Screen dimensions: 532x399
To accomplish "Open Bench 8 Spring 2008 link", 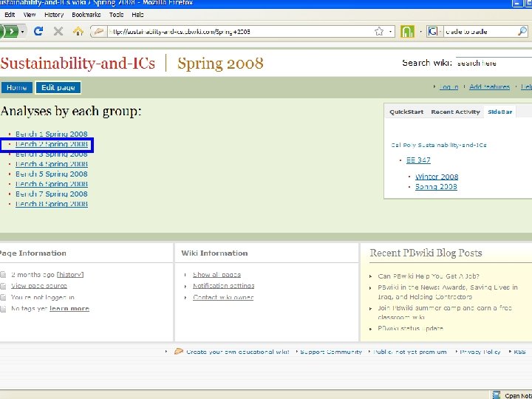I will click(52, 204).
